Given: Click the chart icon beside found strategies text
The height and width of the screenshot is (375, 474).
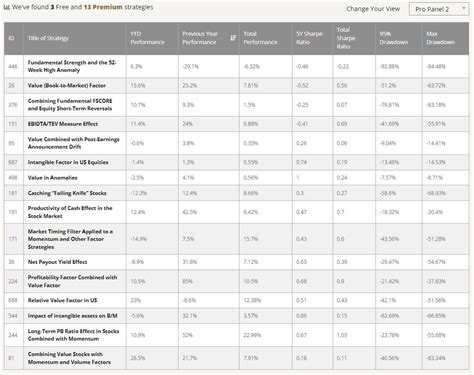Looking at the screenshot, I should 7,7.
